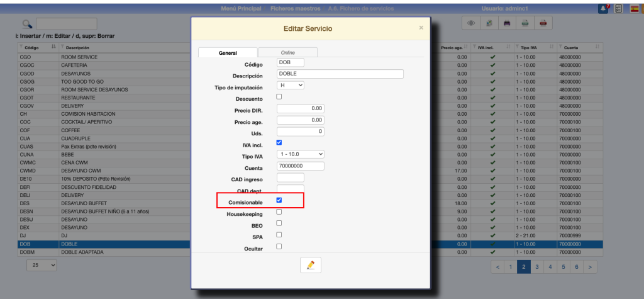Enable the Housekeeping checkbox
644x299 pixels.
tap(279, 212)
